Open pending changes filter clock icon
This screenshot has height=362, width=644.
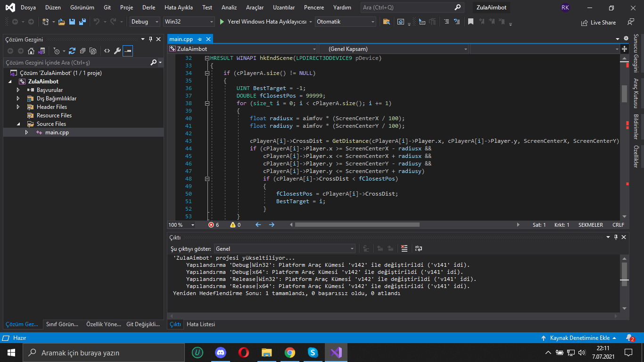(x=58, y=51)
